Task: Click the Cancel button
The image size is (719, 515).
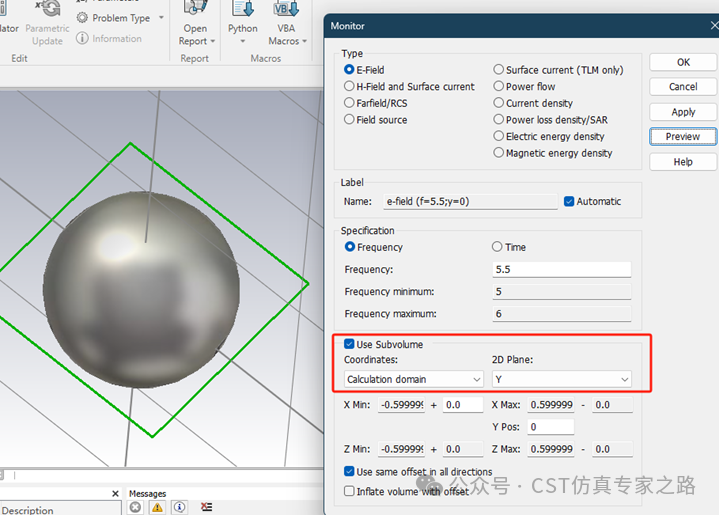Action: (683, 87)
